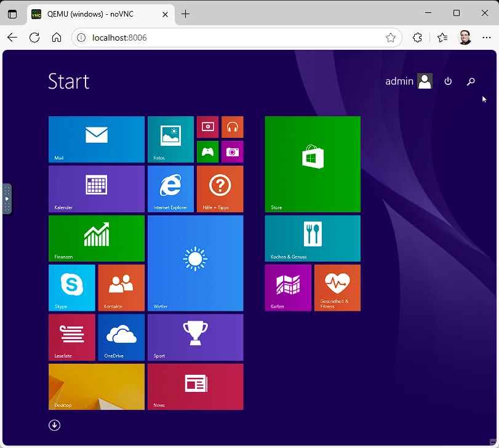The image size is (499, 448).
Task: Open the Karten maps tile
Action: click(288, 288)
